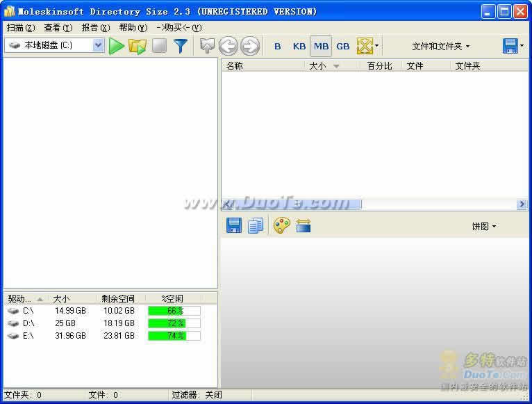This screenshot has height=404, width=532.
Task: Click the 25 GB size value
Action: (x=65, y=323)
